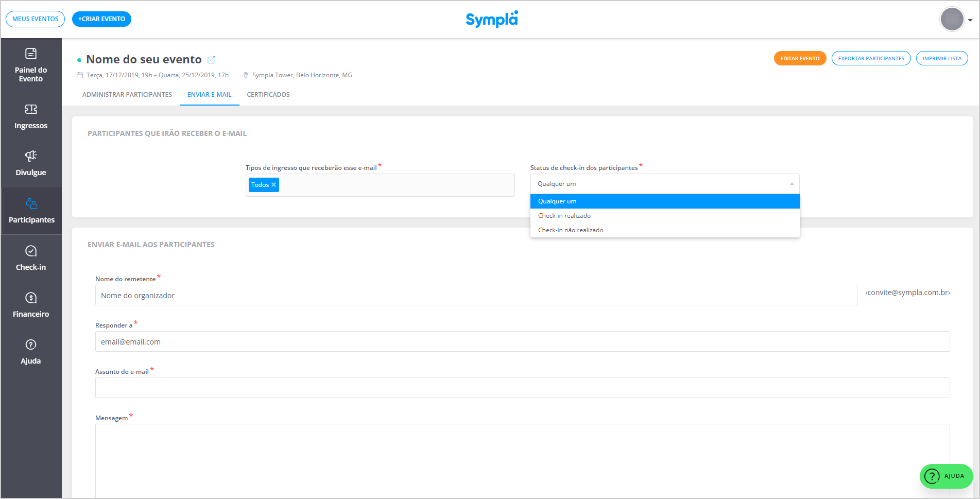Open the Check-in sidebar icon

tap(31, 251)
